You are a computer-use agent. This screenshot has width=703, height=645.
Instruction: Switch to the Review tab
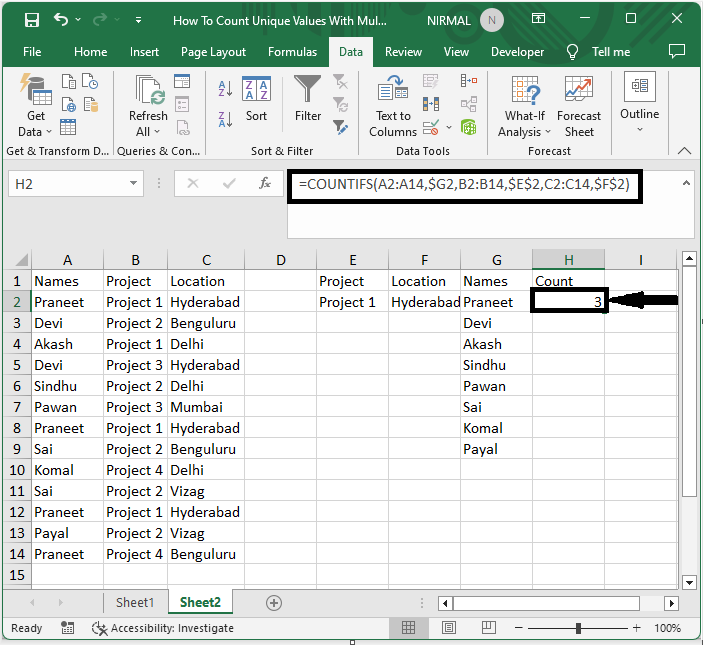pyautogui.click(x=403, y=52)
